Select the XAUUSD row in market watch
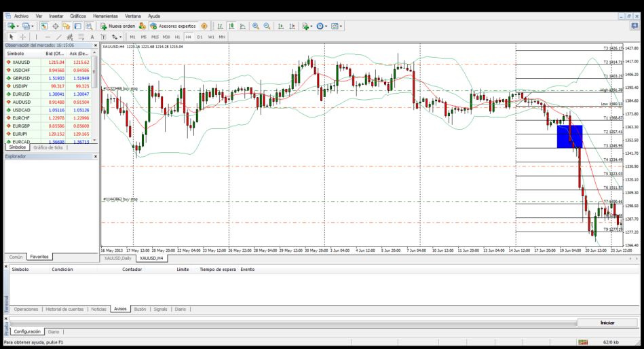This screenshot has width=644, height=349. [22, 62]
